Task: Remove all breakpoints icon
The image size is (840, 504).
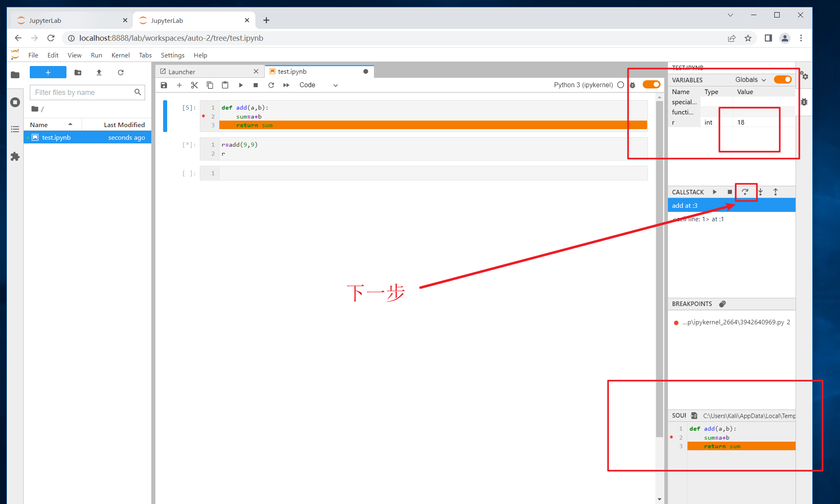Action: [x=723, y=304]
